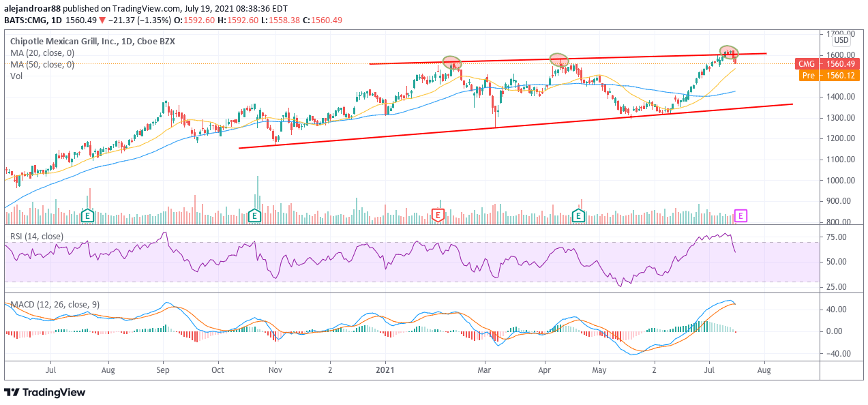Click the 2021 label on the time axis
This screenshot has height=405, width=868.
pos(386,369)
